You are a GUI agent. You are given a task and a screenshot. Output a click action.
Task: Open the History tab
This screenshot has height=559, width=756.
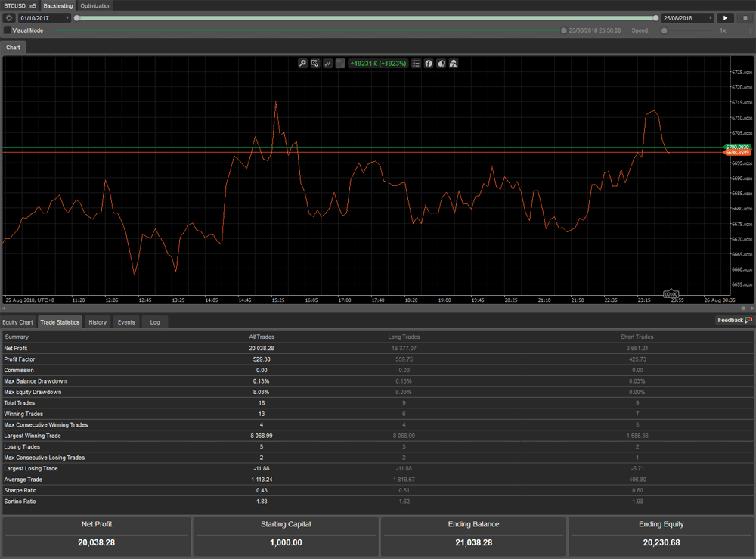[x=98, y=322]
